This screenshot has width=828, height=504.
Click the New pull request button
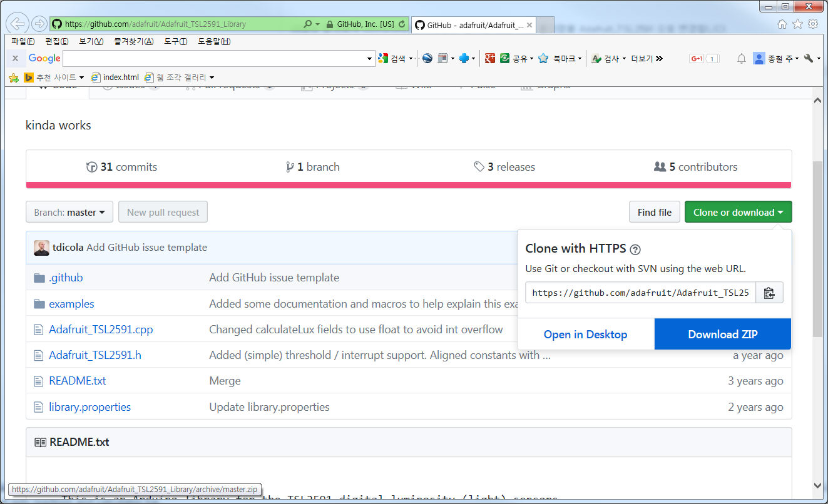[x=163, y=212]
